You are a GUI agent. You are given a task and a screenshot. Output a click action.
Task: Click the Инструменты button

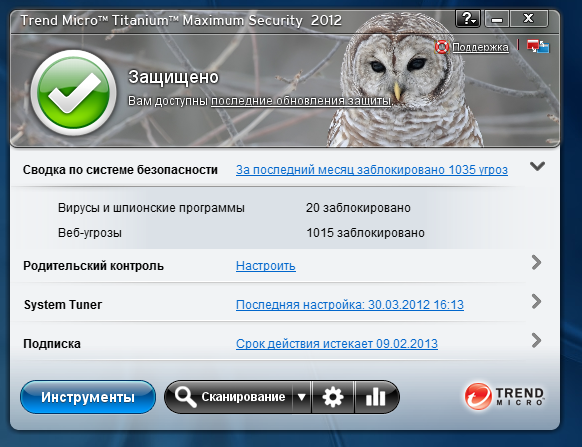(88, 397)
